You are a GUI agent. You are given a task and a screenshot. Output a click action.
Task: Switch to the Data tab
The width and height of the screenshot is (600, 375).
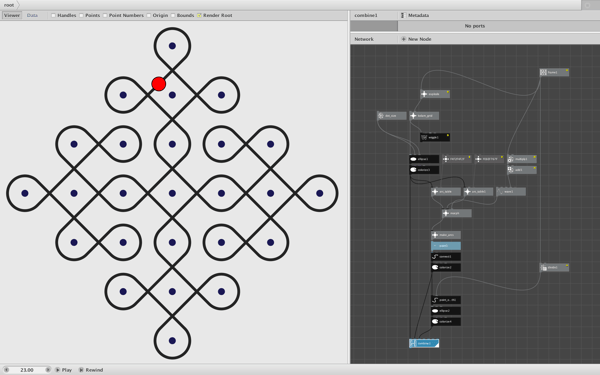click(32, 15)
